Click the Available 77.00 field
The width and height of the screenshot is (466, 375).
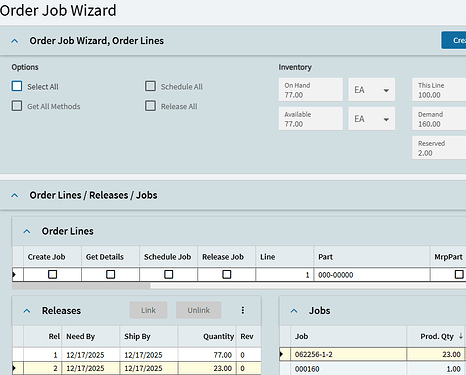(x=311, y=119)
